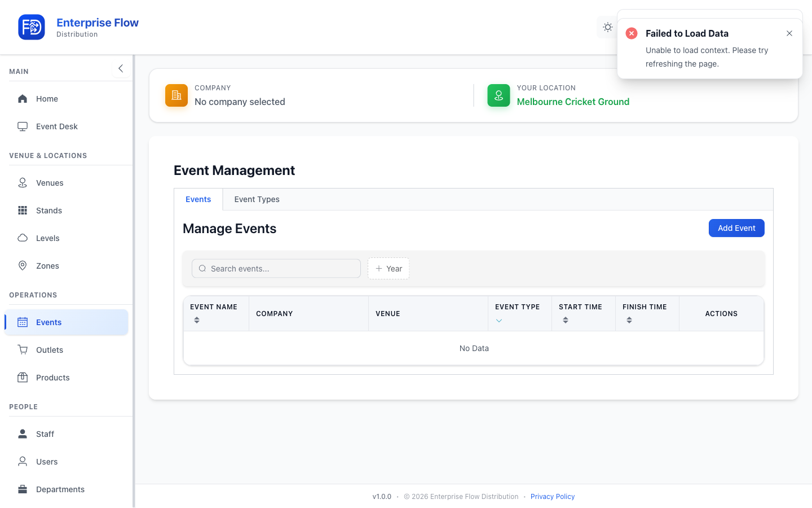Click the orange Company building icon
The height and width of the screenshot is (508, 812).
[176, 95]
